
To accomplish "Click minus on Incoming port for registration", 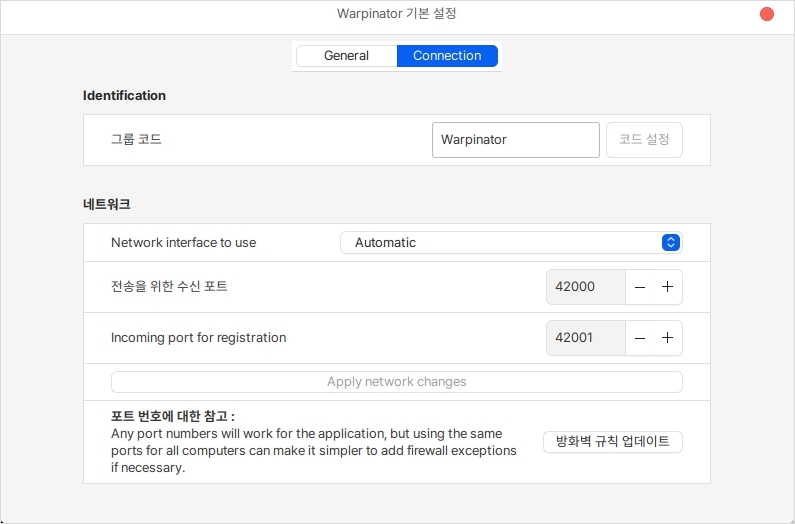I will 640,338.
